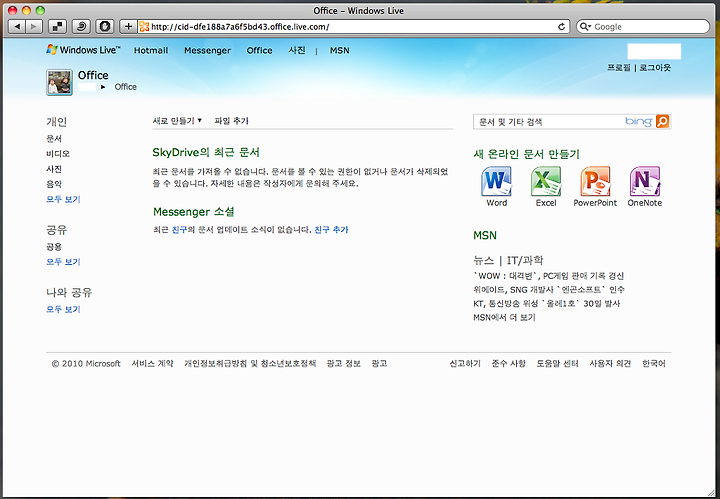720x499 pixels.
Task: Click the site favicon in the address bar
Action: coord(144,27)
